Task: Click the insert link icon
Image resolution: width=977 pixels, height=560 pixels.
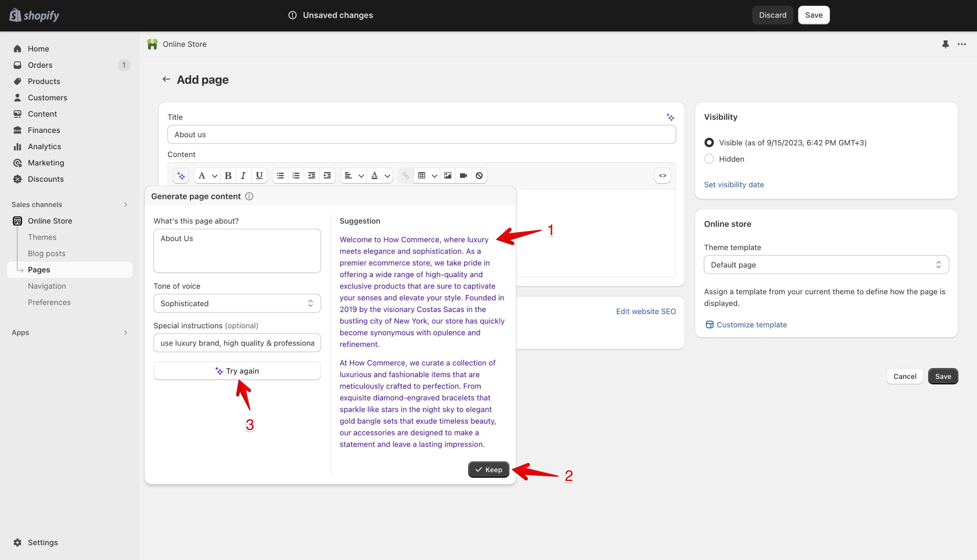Action: tap(406, 176)
